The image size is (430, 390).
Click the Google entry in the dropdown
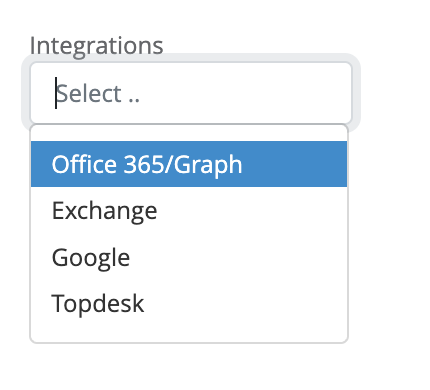(x=189, y=257)
